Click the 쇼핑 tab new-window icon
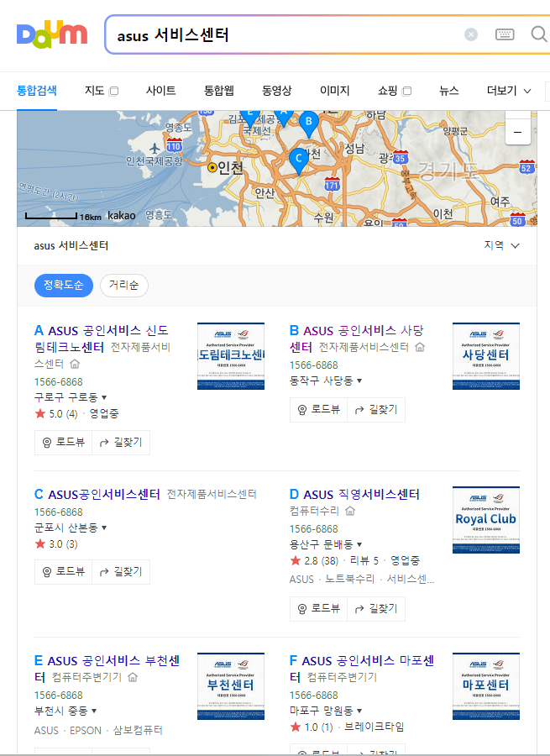Image resolution: width=550 pixels, height=756 pixels. [407, 91]
